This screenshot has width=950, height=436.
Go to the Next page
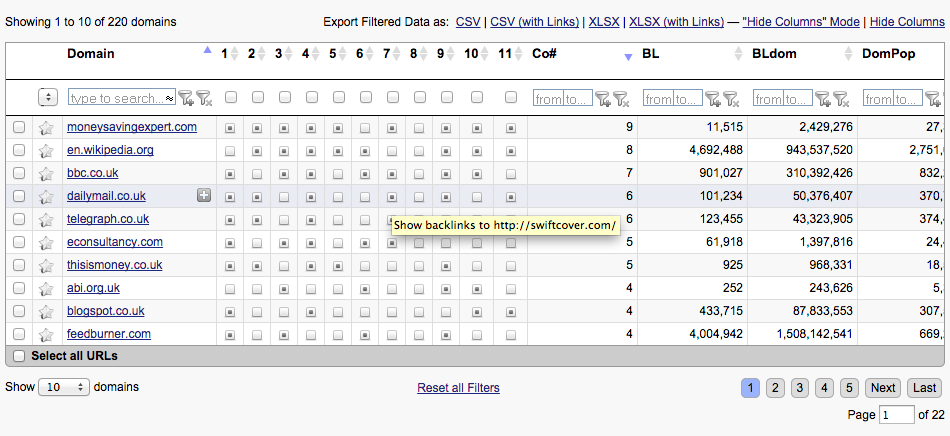pos(883,388)
